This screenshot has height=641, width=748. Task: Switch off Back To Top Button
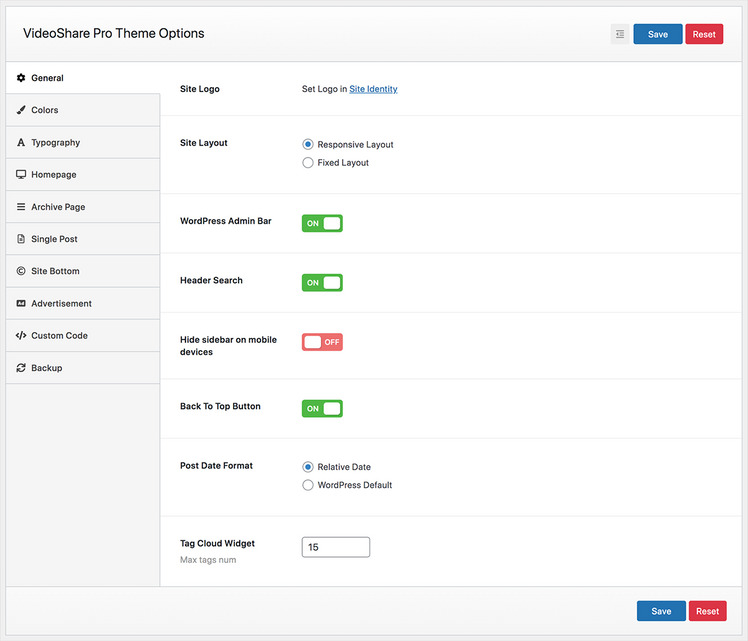coord(322,409)
